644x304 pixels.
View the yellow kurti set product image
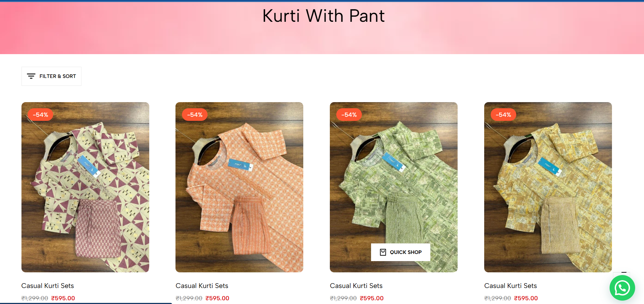coord(548,187)
